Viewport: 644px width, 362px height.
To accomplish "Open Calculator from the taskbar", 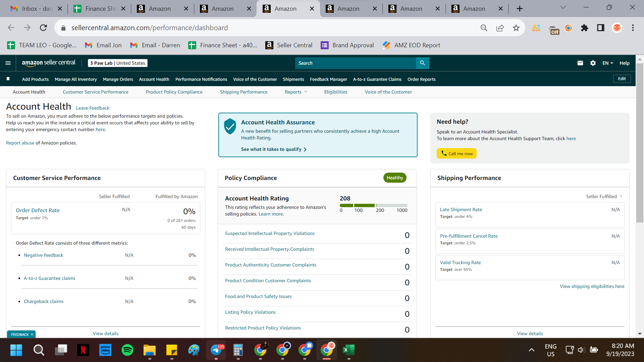I will (x=238, y=350).
